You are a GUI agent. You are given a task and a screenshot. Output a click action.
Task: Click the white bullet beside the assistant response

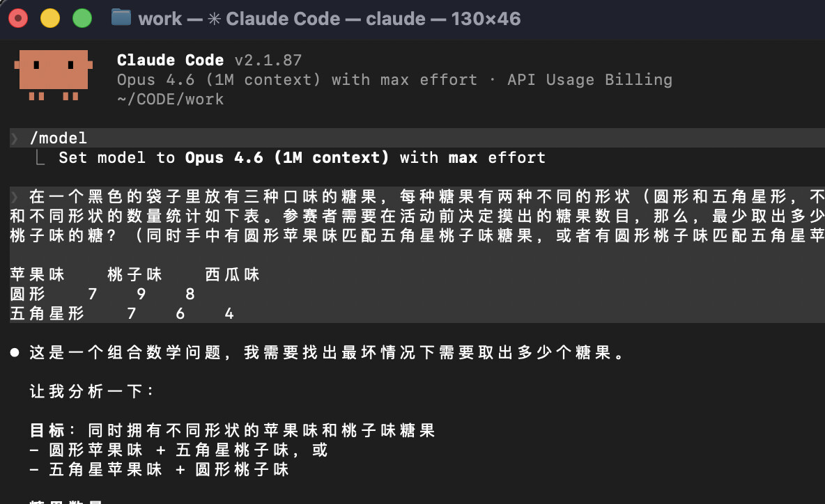(x=15, y=354)
